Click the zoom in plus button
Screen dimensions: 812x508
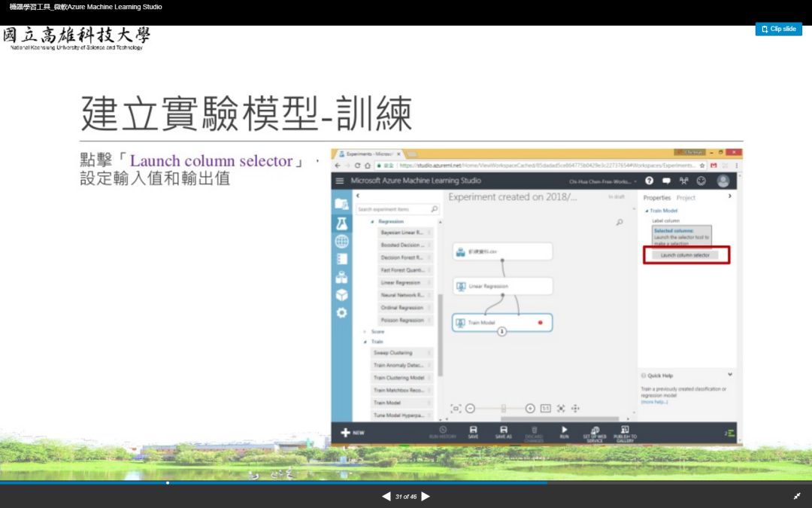click(530, 409)
